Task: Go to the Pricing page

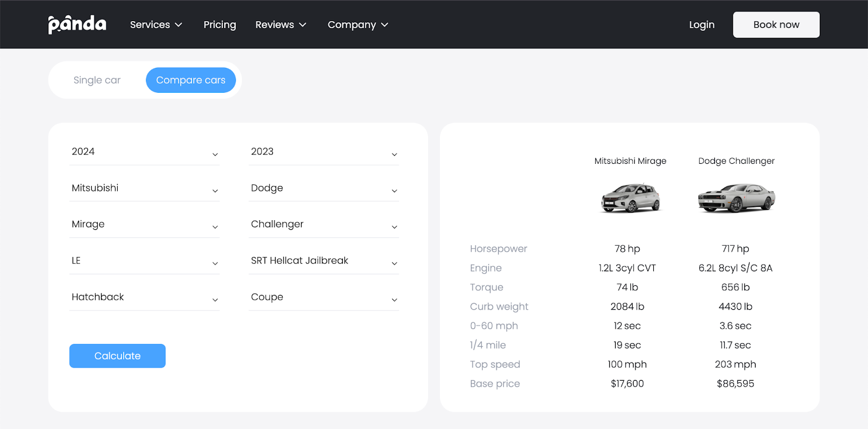Action: (220, 25)
